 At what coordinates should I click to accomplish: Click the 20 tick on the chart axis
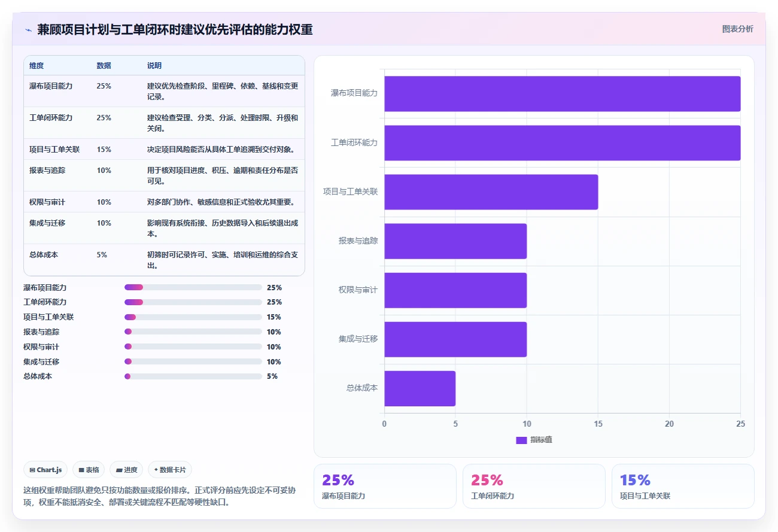(669, 424)
